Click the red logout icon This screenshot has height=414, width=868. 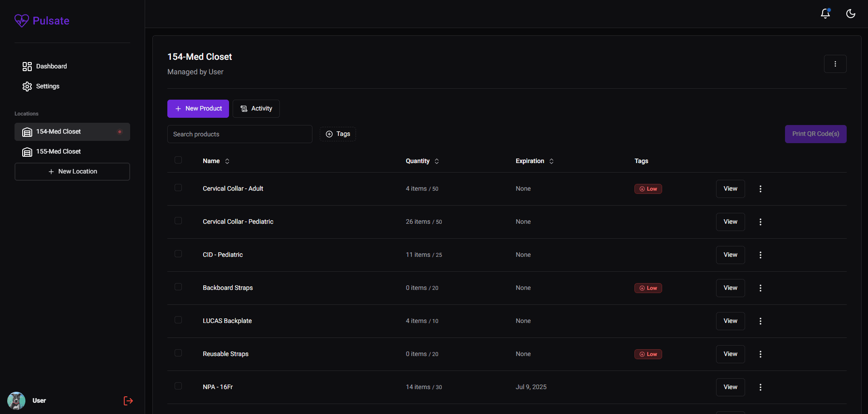point(128,401)
